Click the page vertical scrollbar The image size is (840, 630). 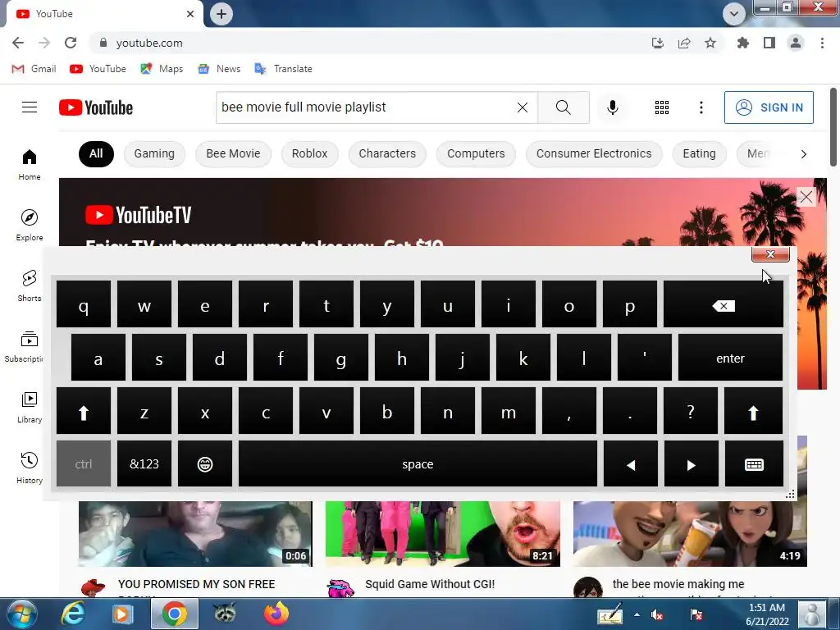click(x=833, y=127)
